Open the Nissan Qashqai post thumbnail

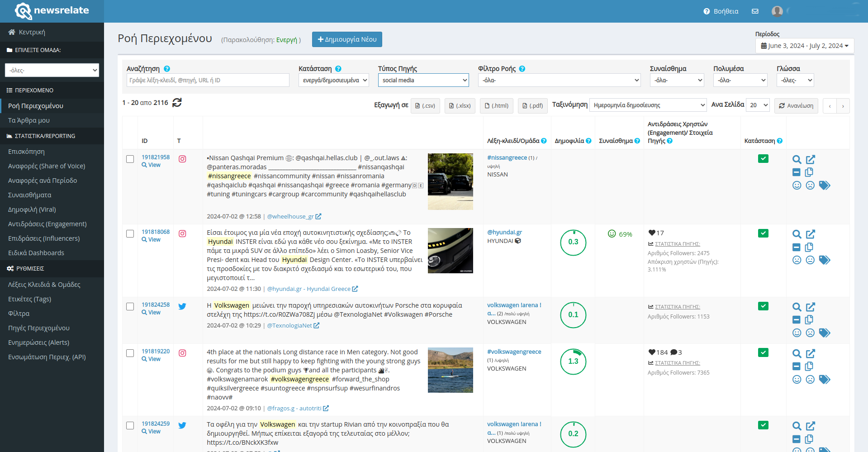point(451,181)
